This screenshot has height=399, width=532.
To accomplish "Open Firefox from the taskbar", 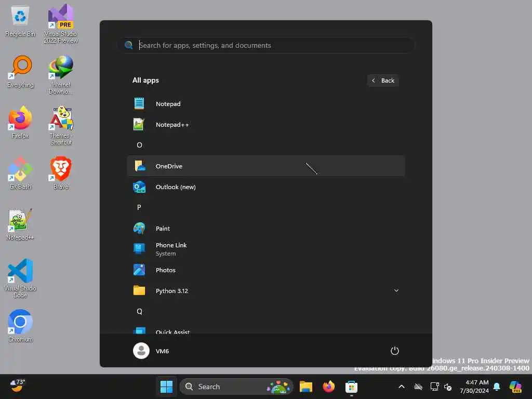I will 328,387.
